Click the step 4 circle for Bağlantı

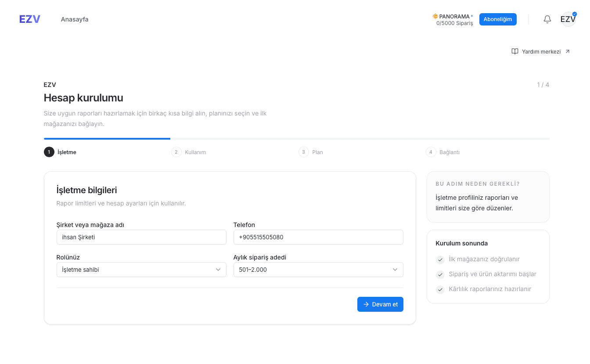click(431, 152)
